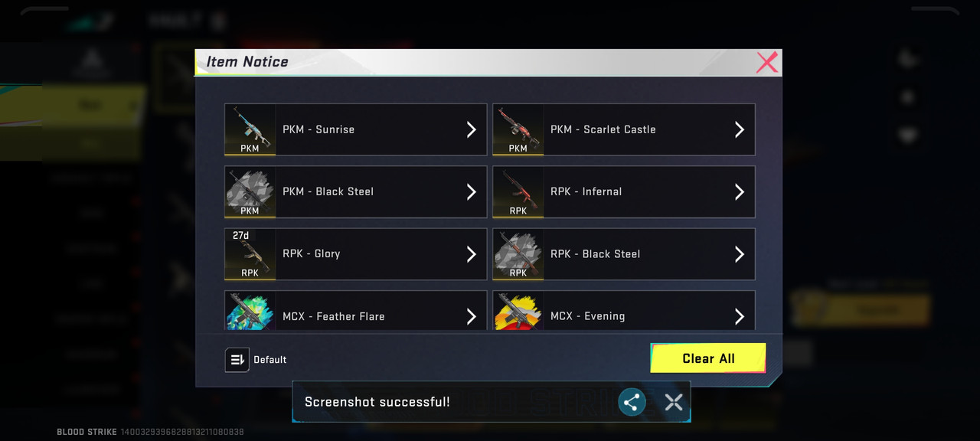Select the RPK - Black Steel skin icon

pyautogui.click(x=518, y=253)
